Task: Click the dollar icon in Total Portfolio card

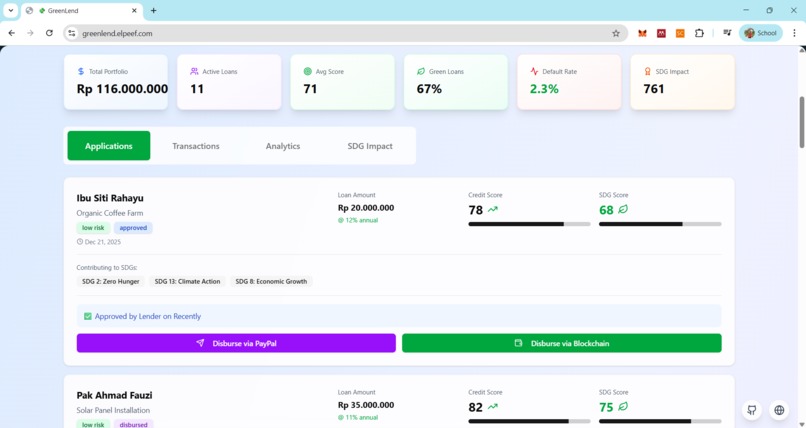Action: (x=81, y=71)
